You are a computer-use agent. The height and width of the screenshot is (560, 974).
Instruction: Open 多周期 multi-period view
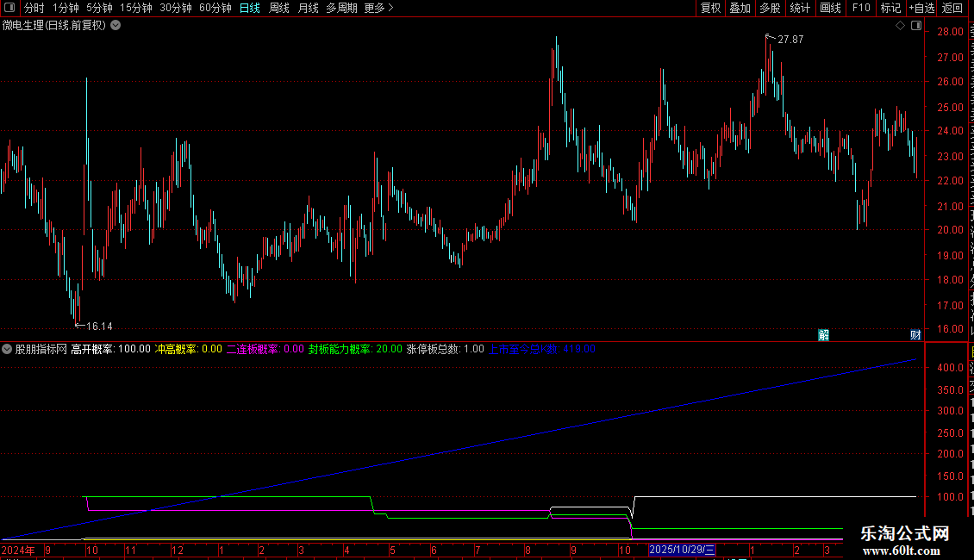pyautogui.click(x=341, y=8)
